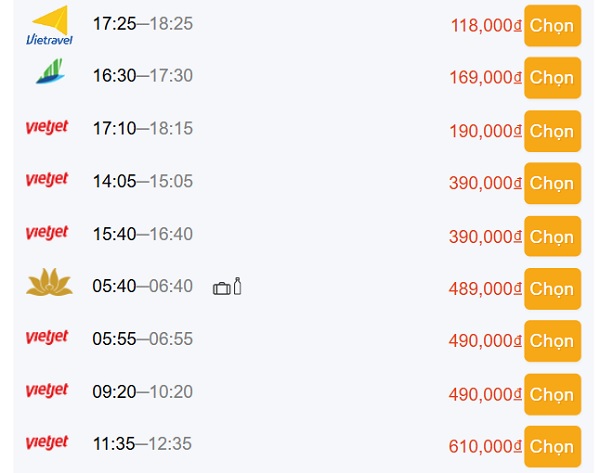Screen dimensions: 600x473
Task: Choose the 169,000đ flight at 16:30
Action: pyautogui.click(x=552, y=78)
